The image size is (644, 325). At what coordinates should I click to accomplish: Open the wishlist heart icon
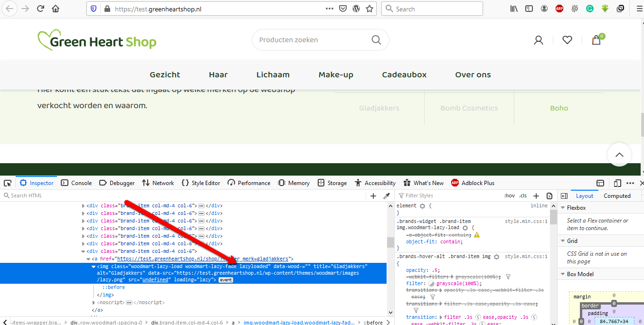click(567, 40)
